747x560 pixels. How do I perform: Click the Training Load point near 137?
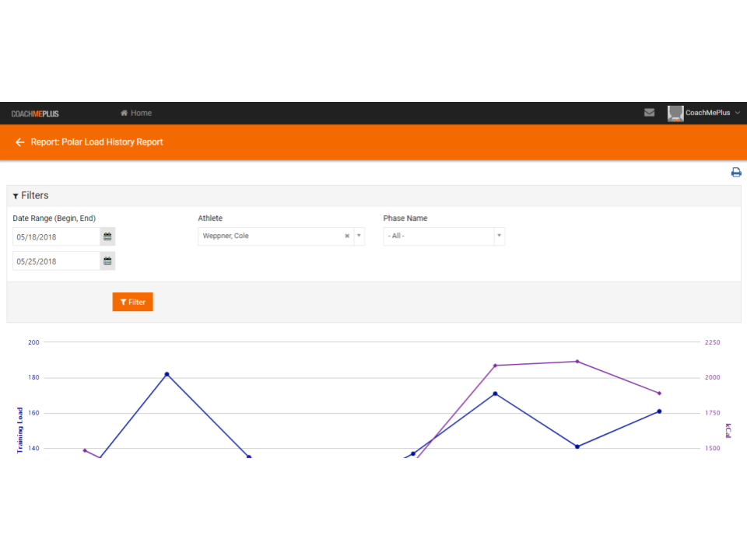coord(413,453)
